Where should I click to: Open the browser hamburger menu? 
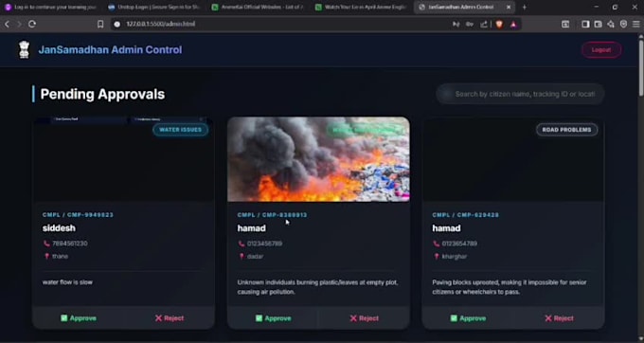click(x=635, y=25)
